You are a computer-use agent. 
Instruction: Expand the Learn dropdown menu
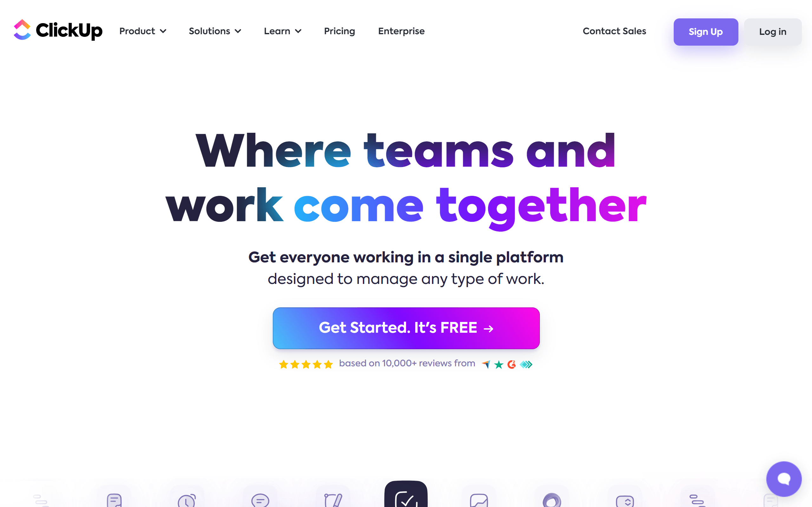click(282, 31)
